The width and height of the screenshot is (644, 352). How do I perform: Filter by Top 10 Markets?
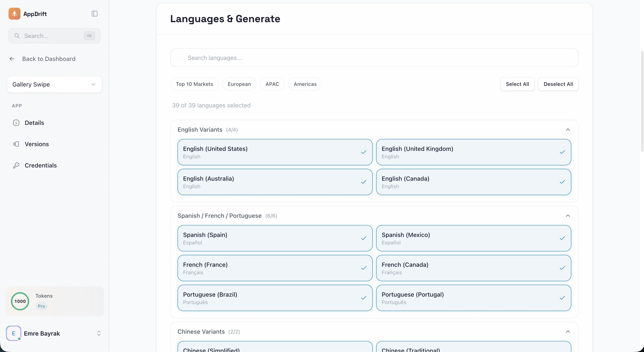coord(194,84)
